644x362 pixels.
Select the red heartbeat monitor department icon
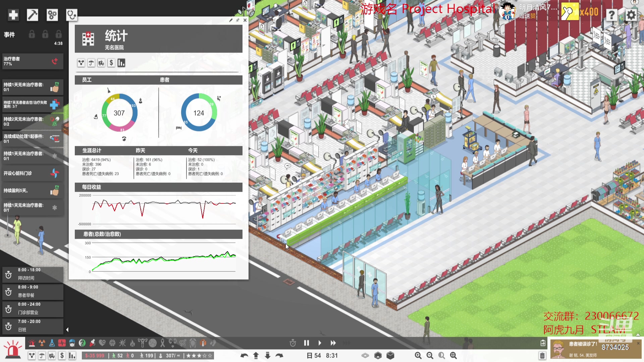[x=62, y=343]
